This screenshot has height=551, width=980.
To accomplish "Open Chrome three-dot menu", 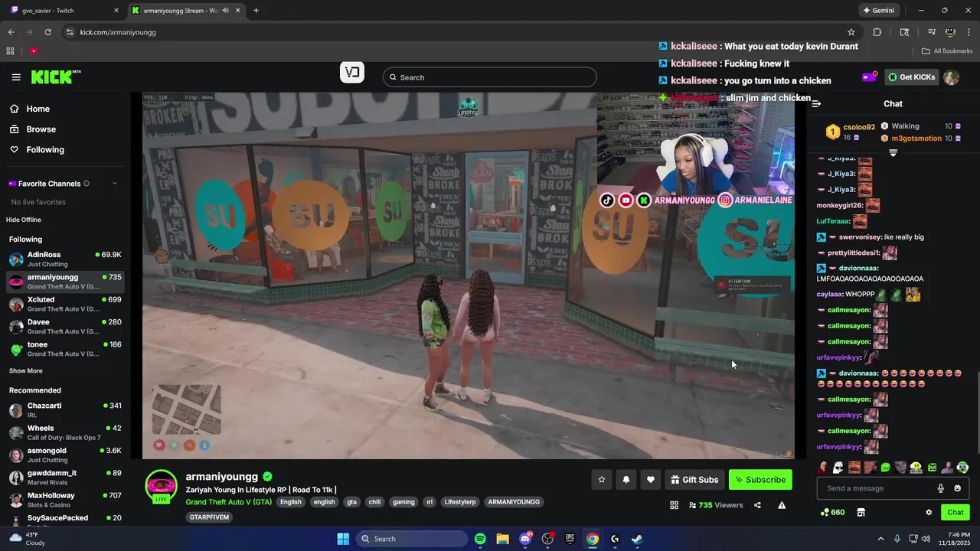I will 969,32.
